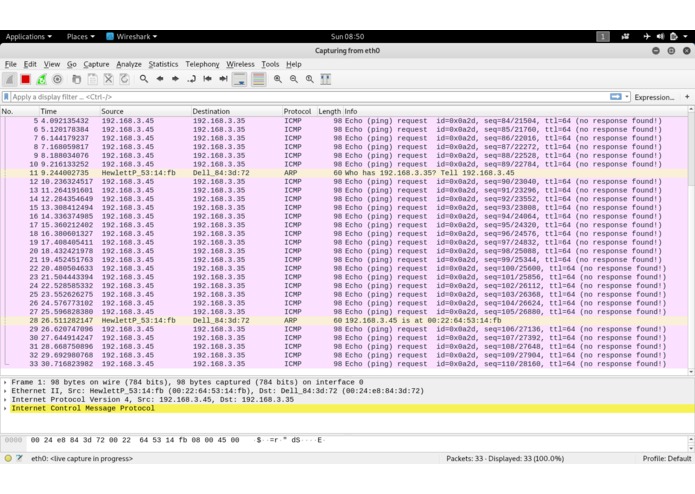Screen dimensions: 695x494
Task: Open the Tools menu
Action: click(270, 64)
